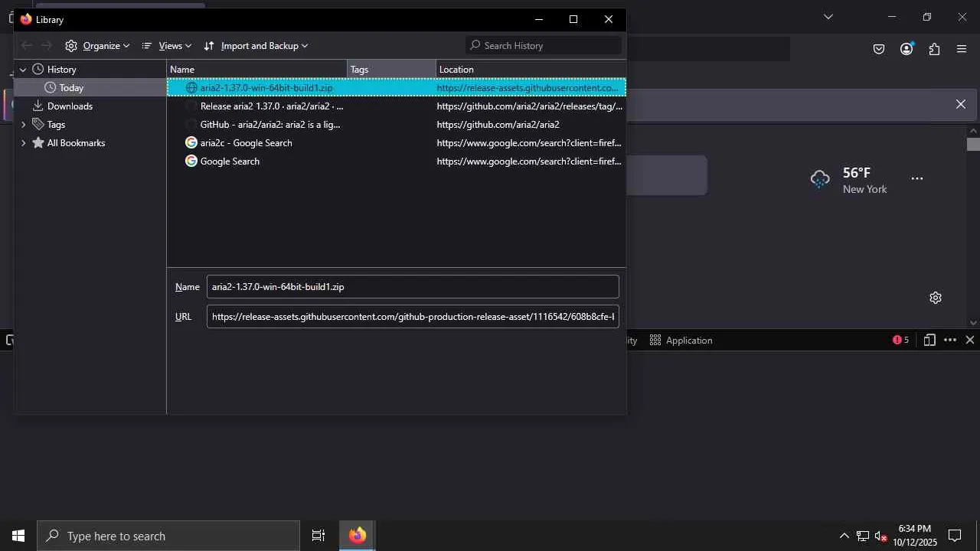Close the DevTools panel
980x551 pixels.
coord(970,341)
